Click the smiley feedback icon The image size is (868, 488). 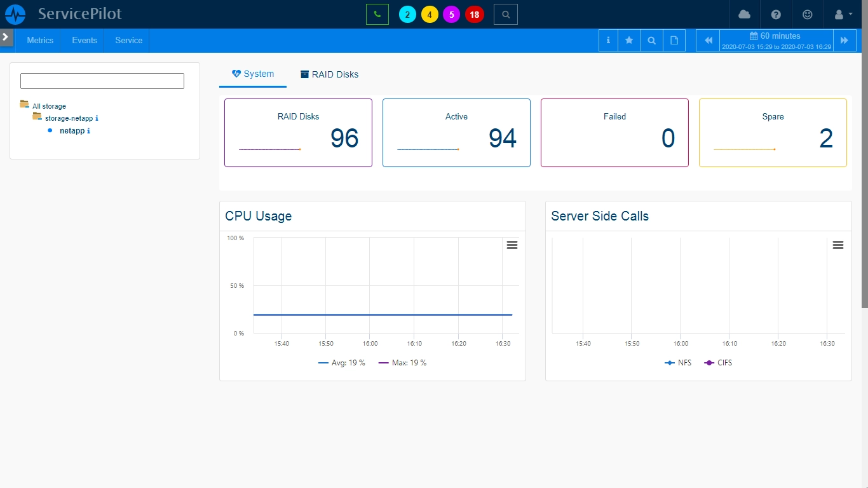click(x=808, y=14)
